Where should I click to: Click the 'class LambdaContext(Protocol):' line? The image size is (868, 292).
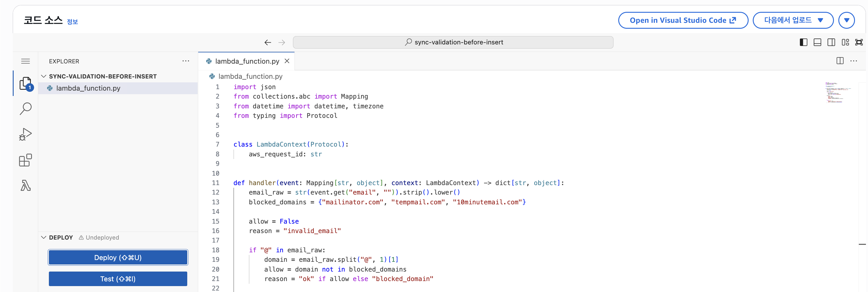(291, 145)
